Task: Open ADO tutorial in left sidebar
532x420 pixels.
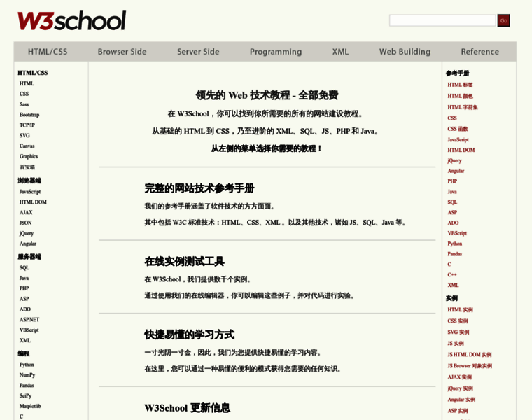Action: point(24,309)
